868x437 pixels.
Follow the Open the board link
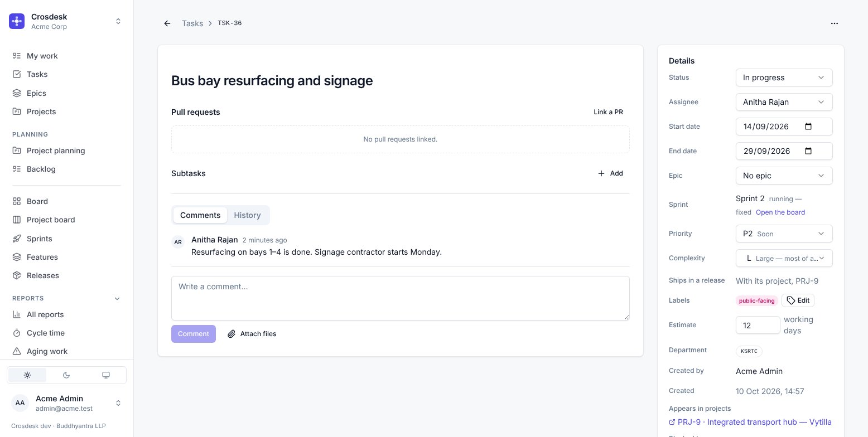tap(780, 212)
